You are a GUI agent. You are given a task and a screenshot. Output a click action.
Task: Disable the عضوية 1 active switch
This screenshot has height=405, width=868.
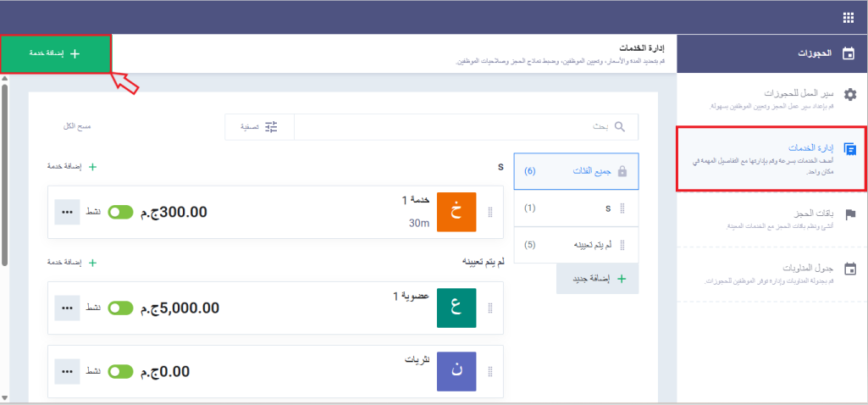click(x=120, y=308)
